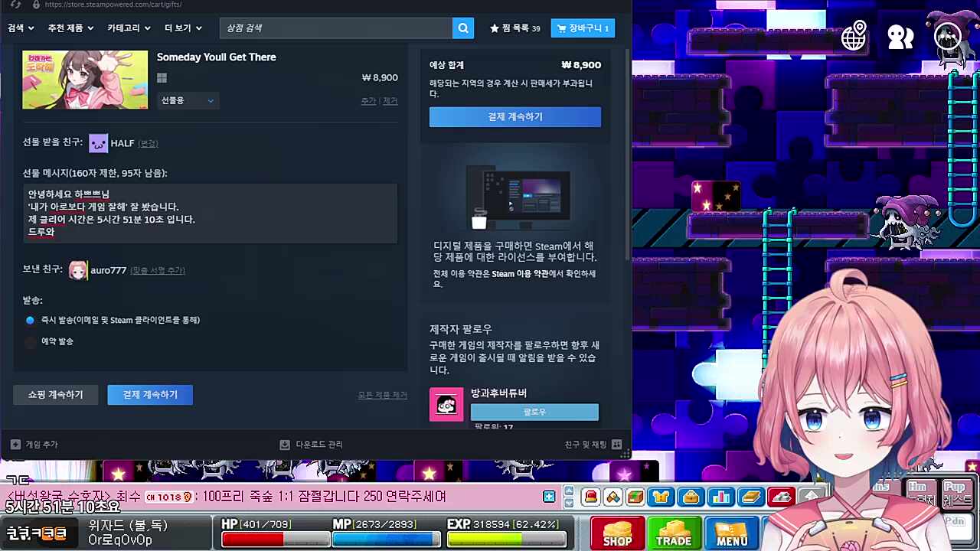Click the plus icon next to 게임 추가
Image resolution: width=980 pixels, height=551 pixels.
click(15, 445)
